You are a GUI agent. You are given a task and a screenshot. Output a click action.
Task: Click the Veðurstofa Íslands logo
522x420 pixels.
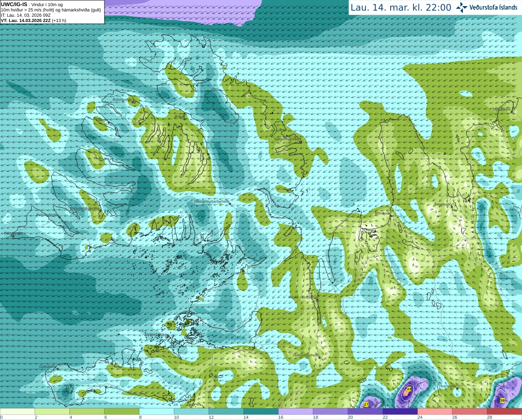coord(487,7)
